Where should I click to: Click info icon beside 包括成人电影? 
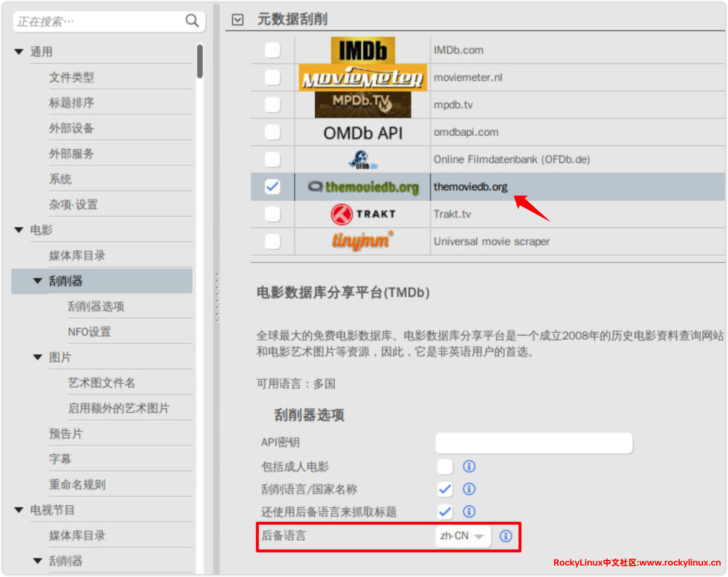pyautogui.click(x=469, y=466)
